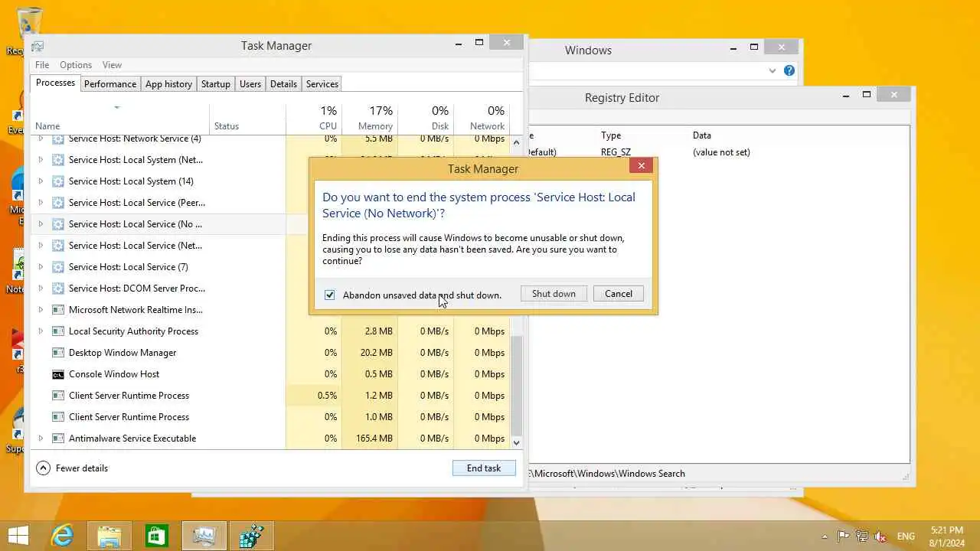The width and height of the screenshot is (980, 551).
Task: Switch to the Users tab
Action: click(250, 84)
